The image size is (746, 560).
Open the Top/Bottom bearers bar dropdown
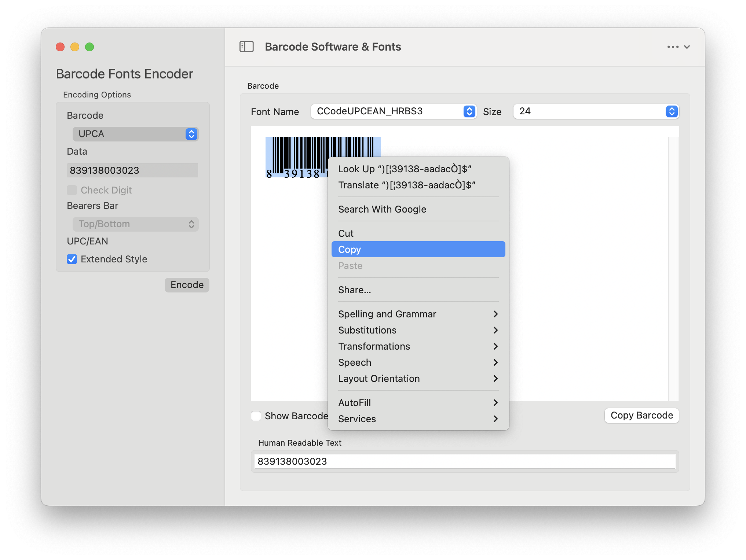click(135, 224)
